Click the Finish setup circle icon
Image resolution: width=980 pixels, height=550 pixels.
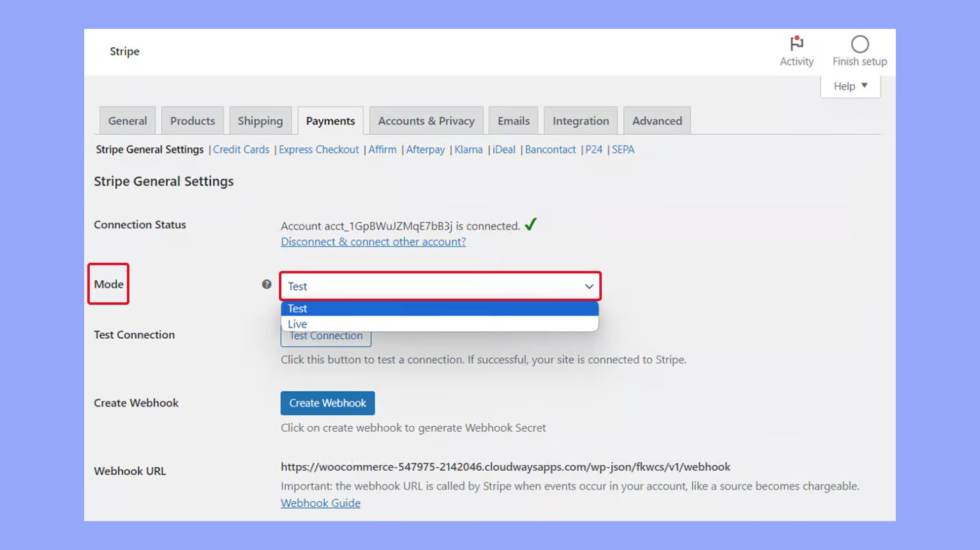coord(859,43)
